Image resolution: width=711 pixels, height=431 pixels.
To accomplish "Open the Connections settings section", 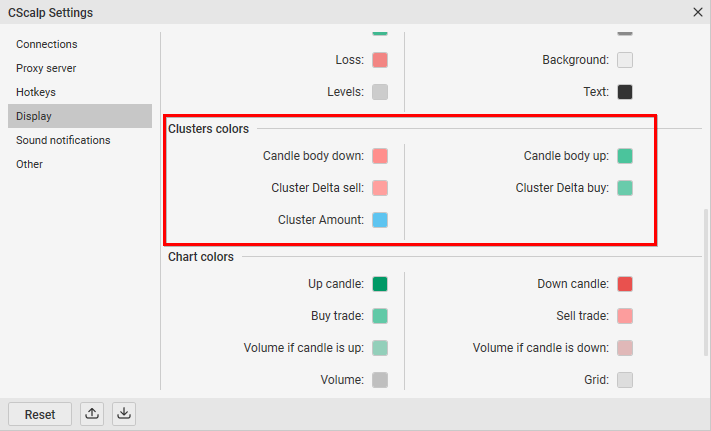I will pyautogui.click(x=46, y=44).
